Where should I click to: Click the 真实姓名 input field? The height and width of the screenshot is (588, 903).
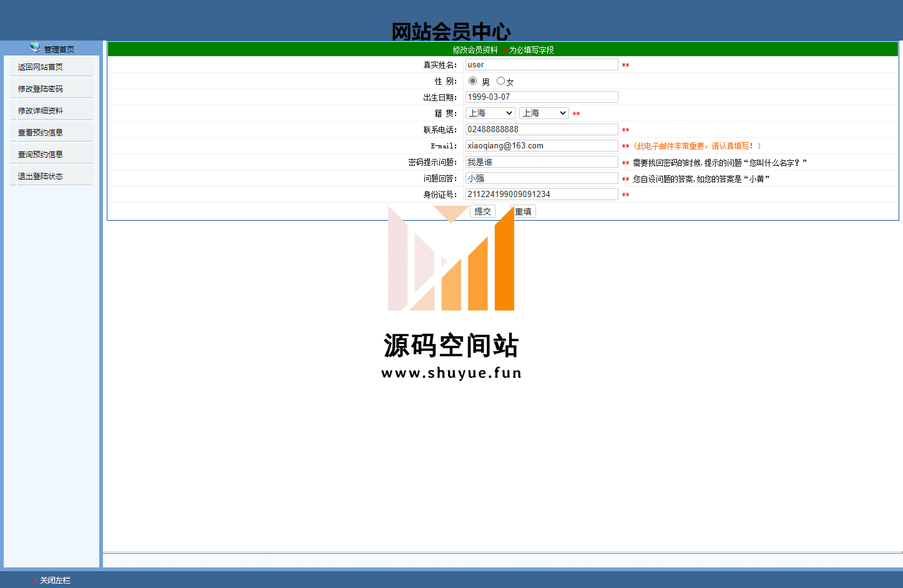(541, 65)
